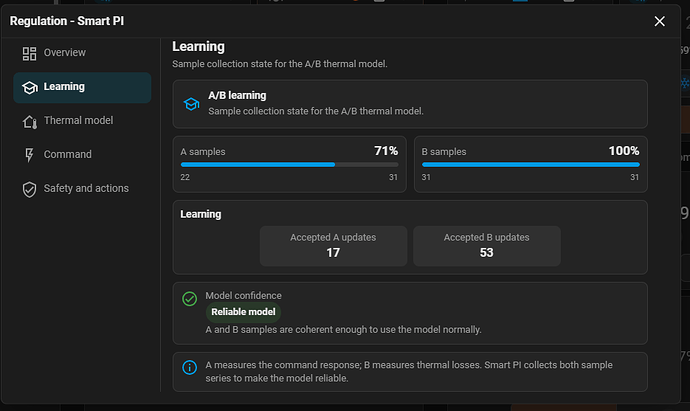Select the Learning sidebar entry
Viewport: 690px width, 411px height.
[82, 88]
